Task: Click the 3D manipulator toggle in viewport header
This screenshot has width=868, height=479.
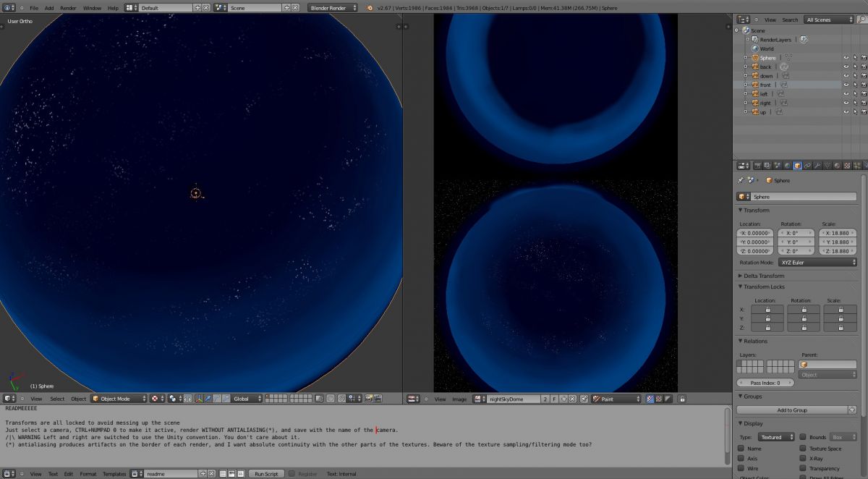Action: click(198, 399)
